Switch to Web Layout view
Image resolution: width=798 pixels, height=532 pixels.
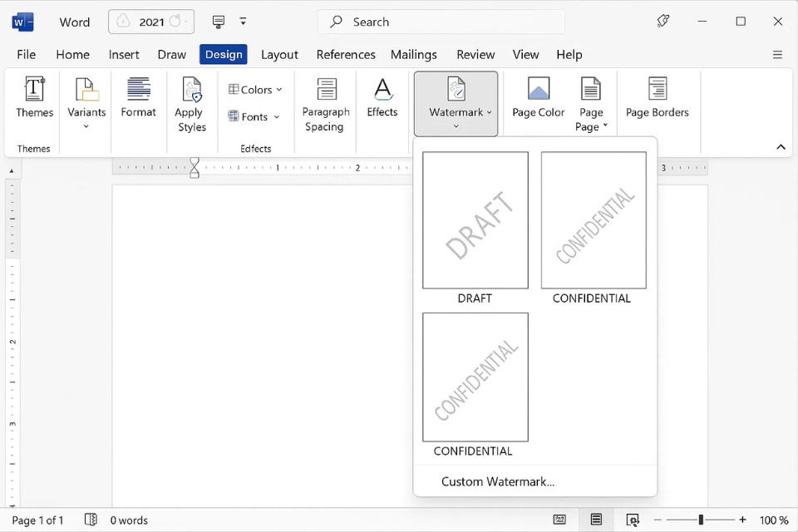(x=633, y=519)
